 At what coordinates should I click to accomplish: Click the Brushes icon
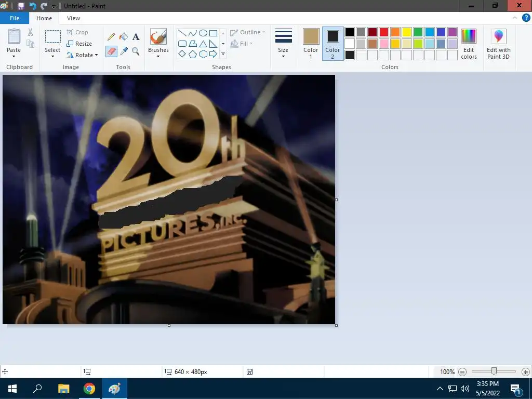click(x=158, y=37)
